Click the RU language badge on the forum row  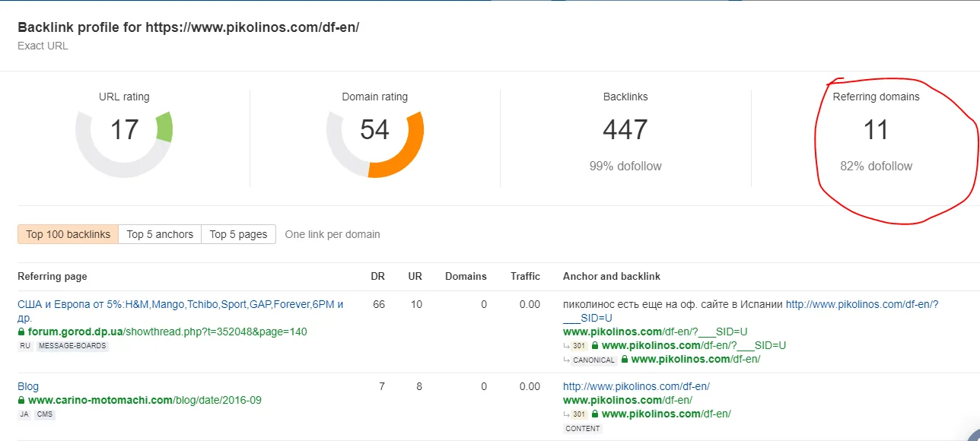pyautogui.click(x=24, y=344)
